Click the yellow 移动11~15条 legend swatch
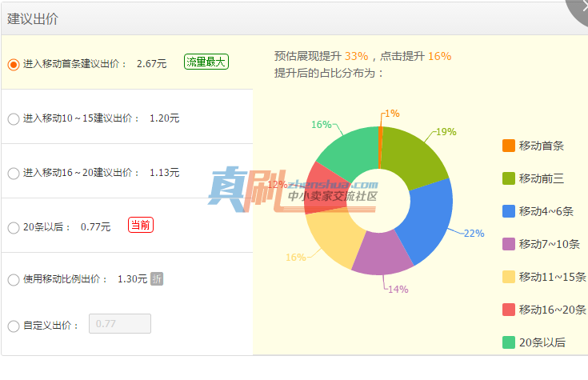Viewport: 588px width, 380px height. pyautogui.click(x=509, y=277)
